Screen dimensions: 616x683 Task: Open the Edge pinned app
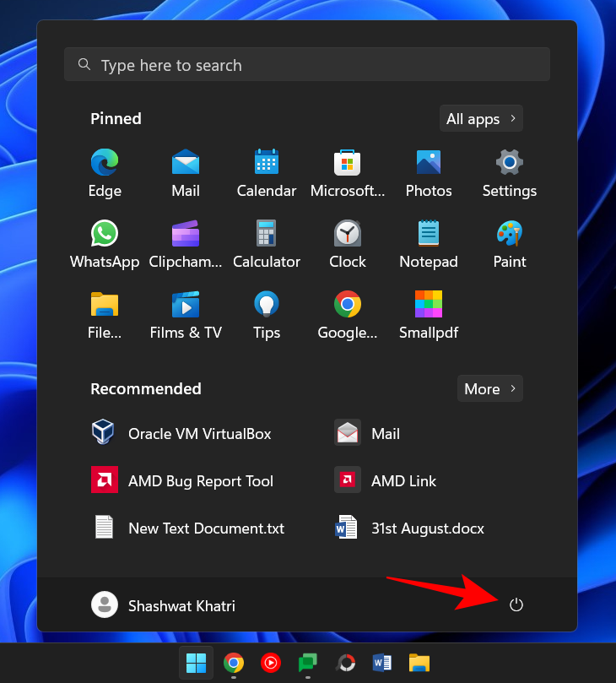(x=105, y=173)
